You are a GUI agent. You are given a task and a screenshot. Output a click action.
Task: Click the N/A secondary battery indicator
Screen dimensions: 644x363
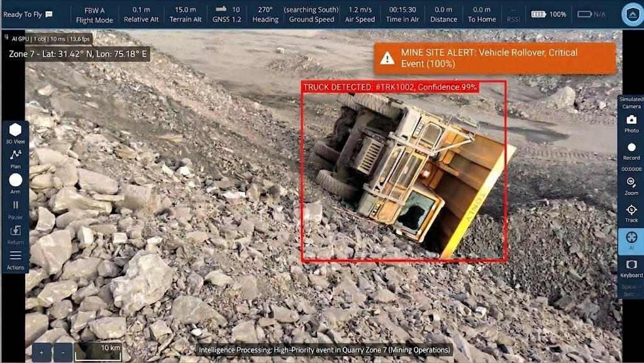coord(591,14)
